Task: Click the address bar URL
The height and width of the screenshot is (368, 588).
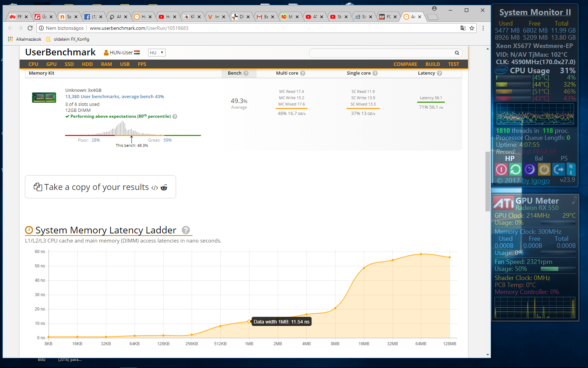Action: coord(139,28)
